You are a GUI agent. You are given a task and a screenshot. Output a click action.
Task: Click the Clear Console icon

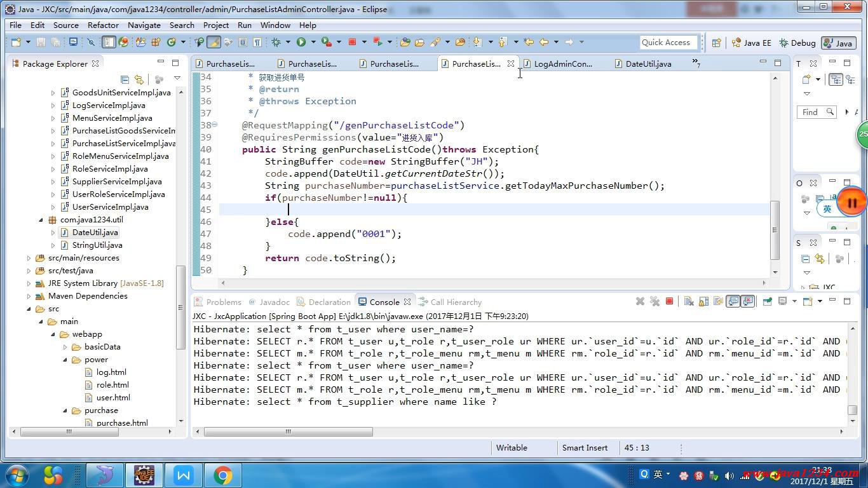[688, 301]
